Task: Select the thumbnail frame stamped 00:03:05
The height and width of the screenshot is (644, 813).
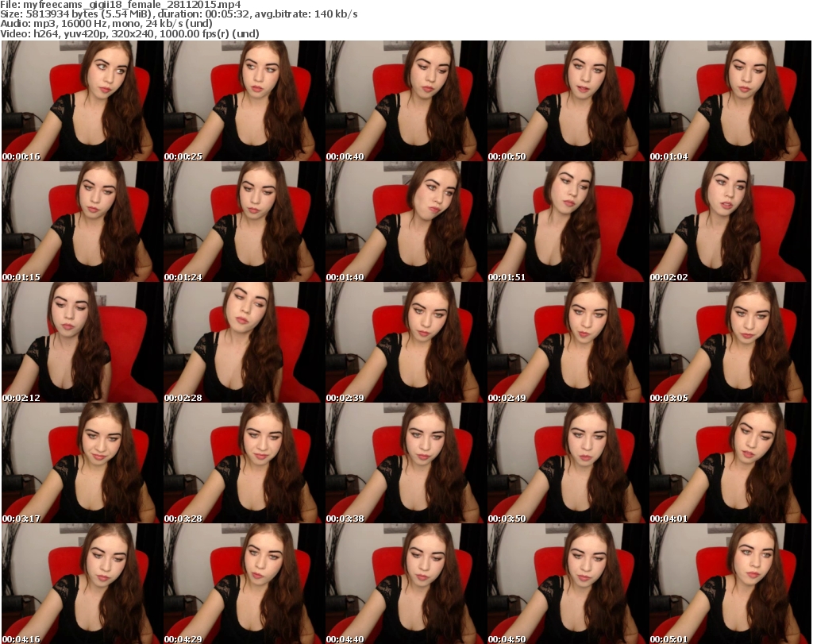Action: 730,342
